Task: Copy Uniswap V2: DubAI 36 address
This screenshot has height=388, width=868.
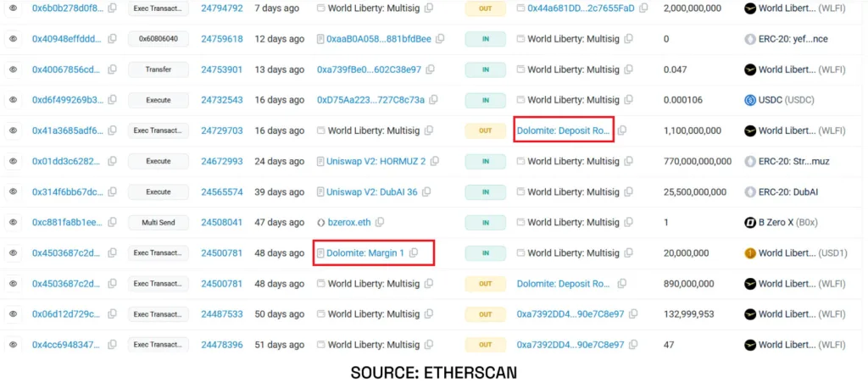Action: (426, 192)
